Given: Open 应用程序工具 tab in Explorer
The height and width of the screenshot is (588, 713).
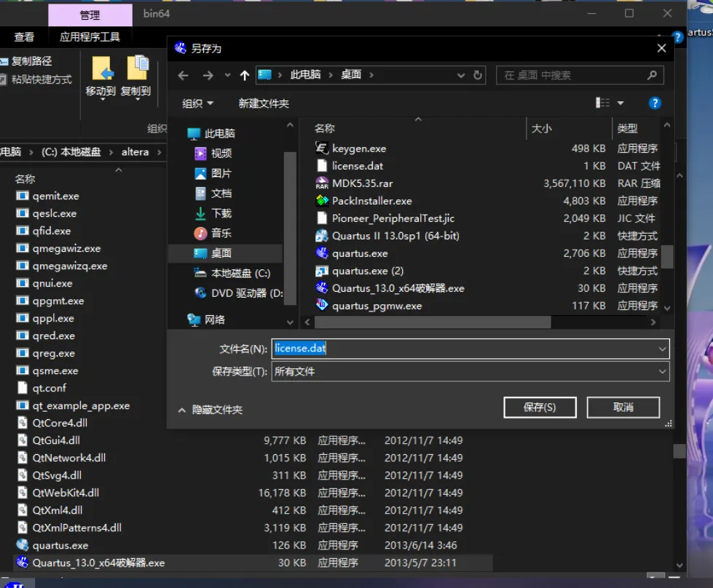Looking at the screenshot, I should coord(90,37).
